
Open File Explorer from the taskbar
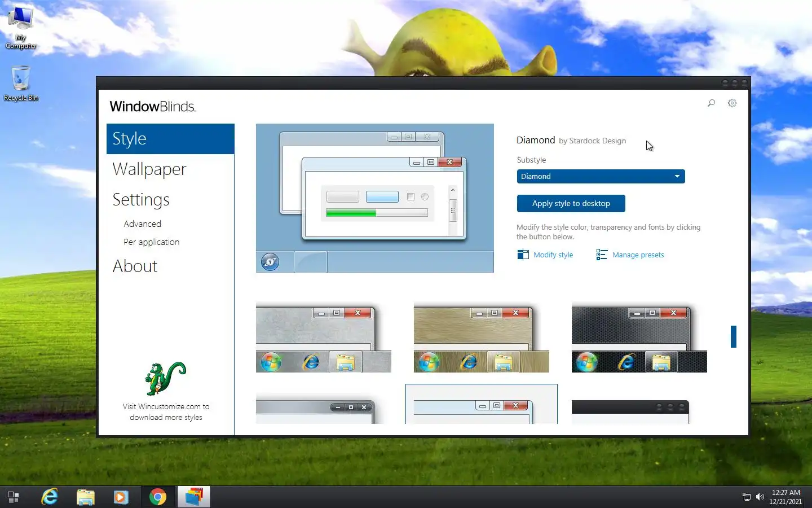tap(86, 497)
